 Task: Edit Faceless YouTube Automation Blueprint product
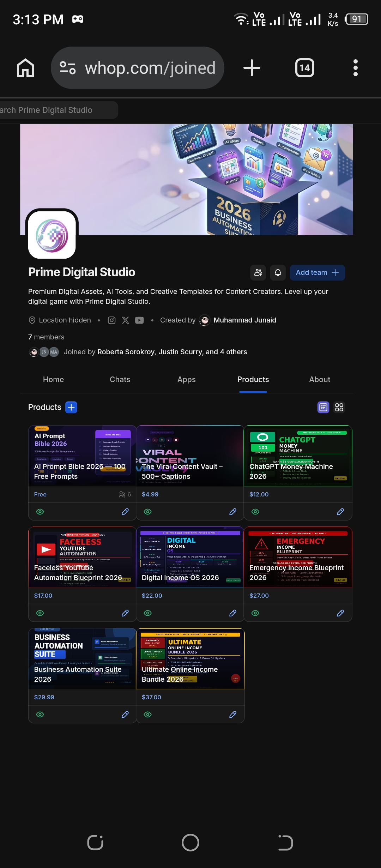pyautogui.click(x=125, y=613)
